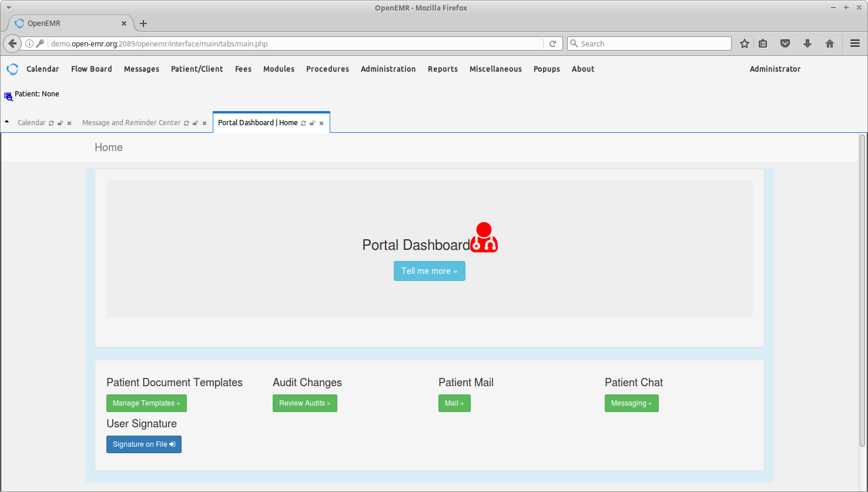
Task: Open a new browser tab
Action: [x=143, y=24]
